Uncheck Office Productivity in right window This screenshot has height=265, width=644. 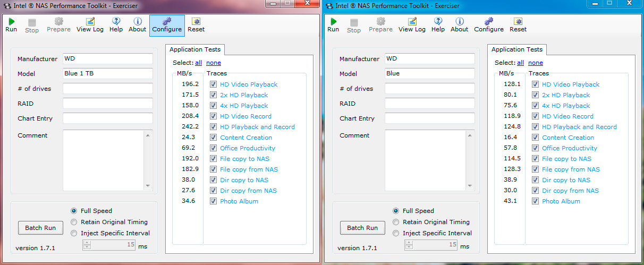[535, 148]
